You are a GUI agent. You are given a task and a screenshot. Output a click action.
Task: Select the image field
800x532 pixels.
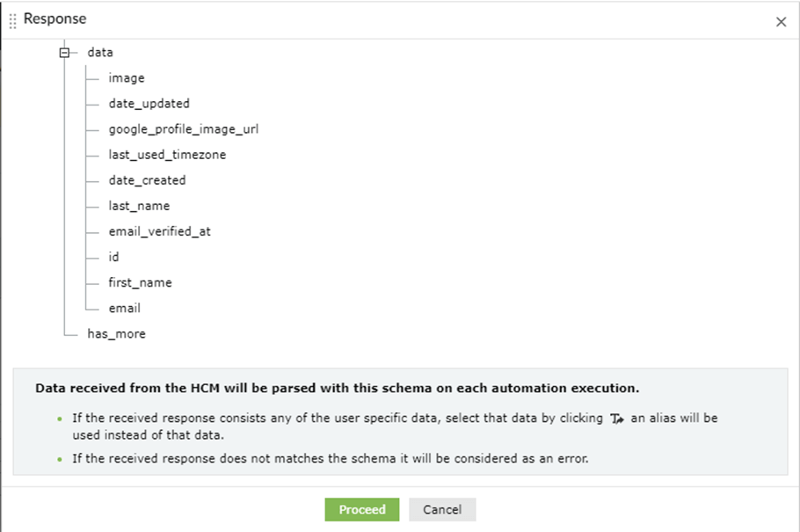pos(127,78)
